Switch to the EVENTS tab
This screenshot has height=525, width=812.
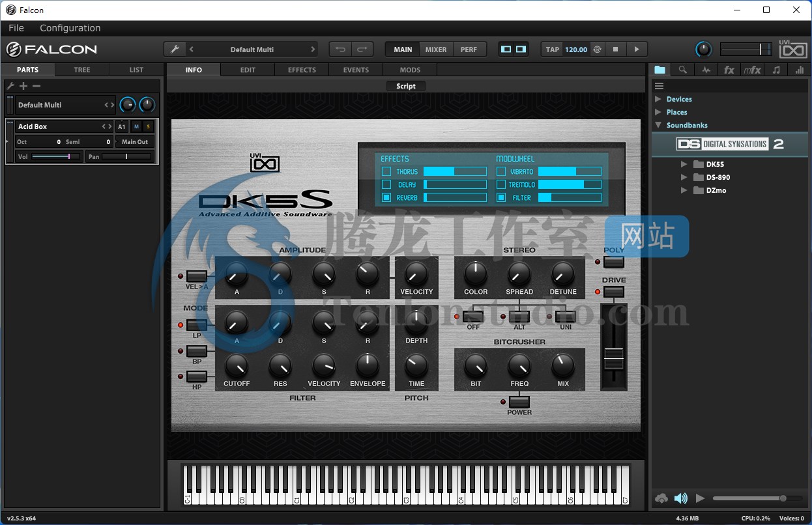356,70
